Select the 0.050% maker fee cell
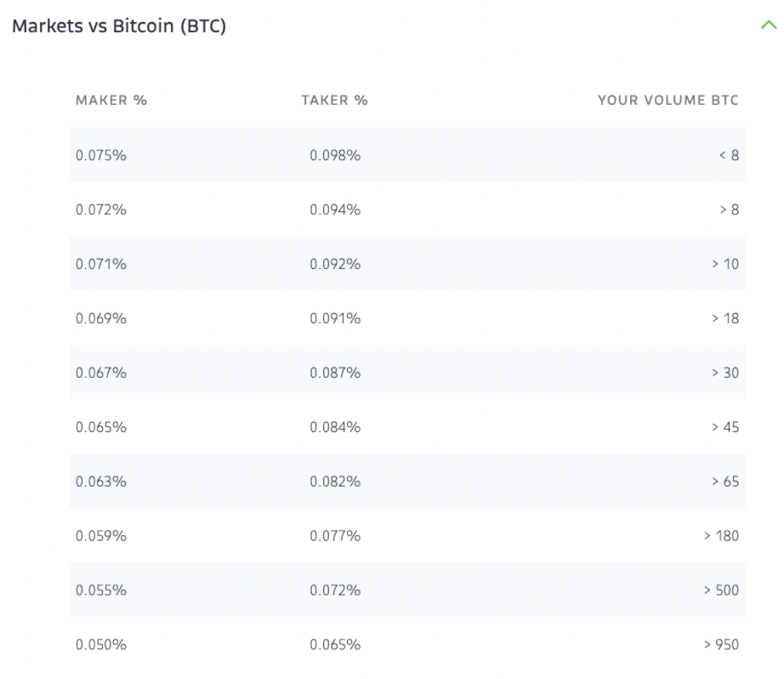The image size is (784, 679). [x=101, y=645]
